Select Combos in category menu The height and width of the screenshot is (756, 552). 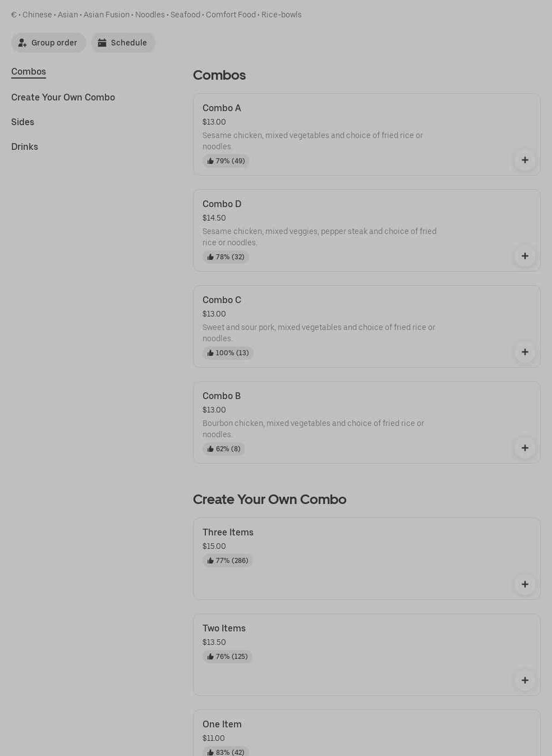[29, 71]
